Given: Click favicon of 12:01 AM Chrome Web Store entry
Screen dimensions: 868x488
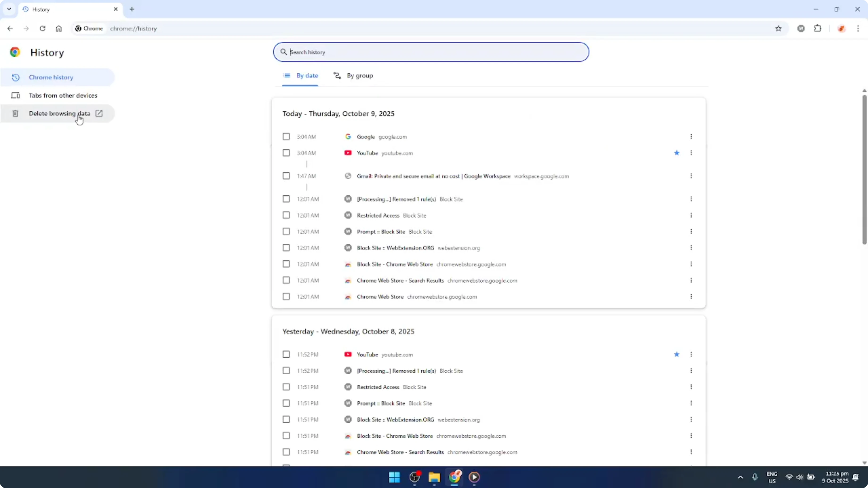Looking at the screenshot, I should coord(348,297).
